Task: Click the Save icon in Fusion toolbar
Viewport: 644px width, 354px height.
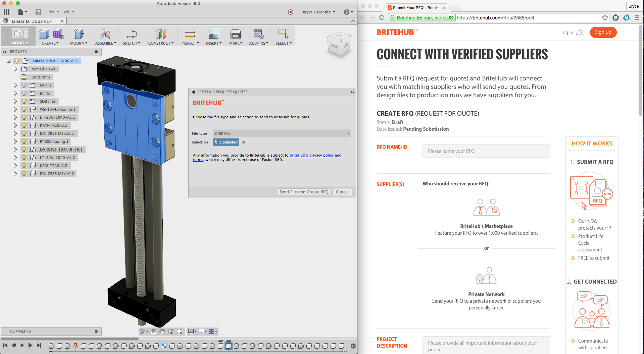Action: tap(38, 12)
